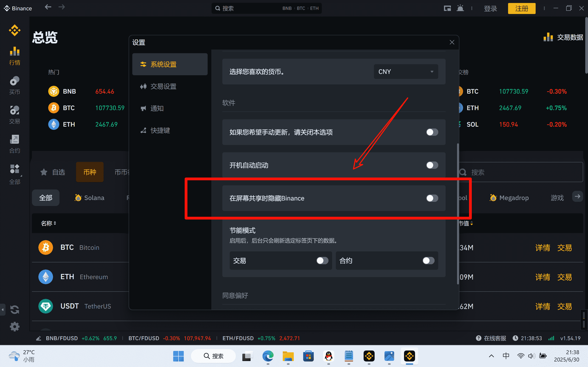Open 交易数据 trading data panel
Image resolution: width=588 pixels, height=367 pixels.
click(x=563, y=37)
